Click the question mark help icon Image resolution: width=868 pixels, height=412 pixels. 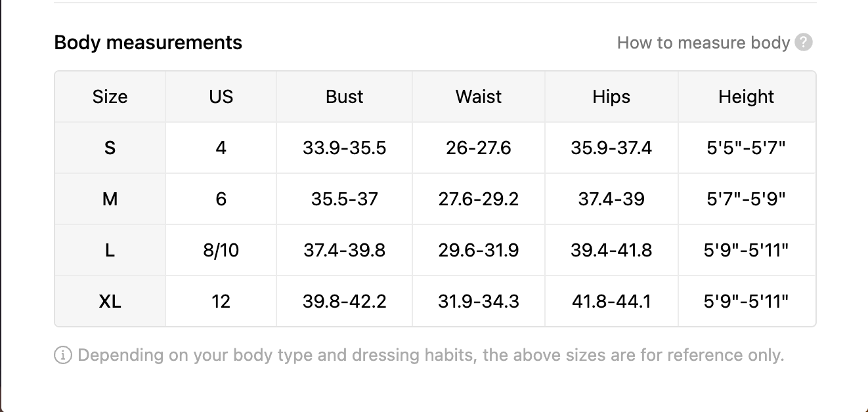(x=804, y=43)
